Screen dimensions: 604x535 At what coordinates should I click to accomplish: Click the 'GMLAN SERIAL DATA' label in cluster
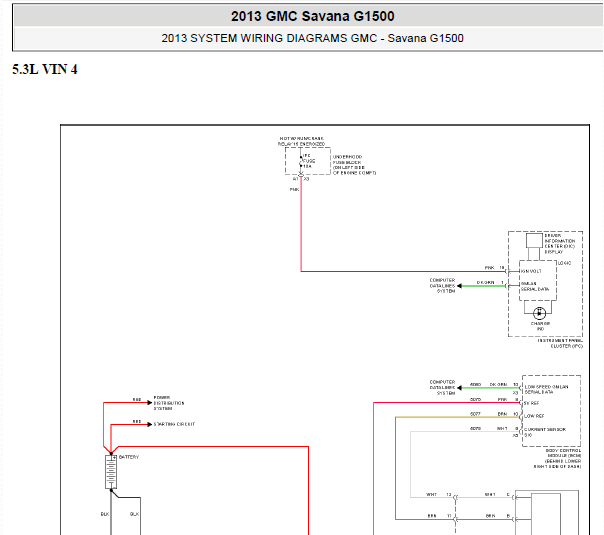tap(535, 286)
